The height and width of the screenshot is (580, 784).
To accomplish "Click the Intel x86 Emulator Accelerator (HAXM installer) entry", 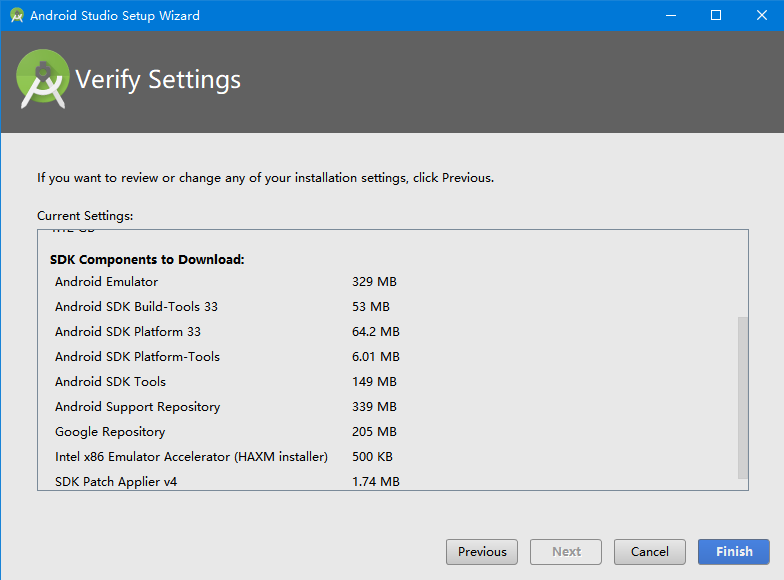I will 191,457.
